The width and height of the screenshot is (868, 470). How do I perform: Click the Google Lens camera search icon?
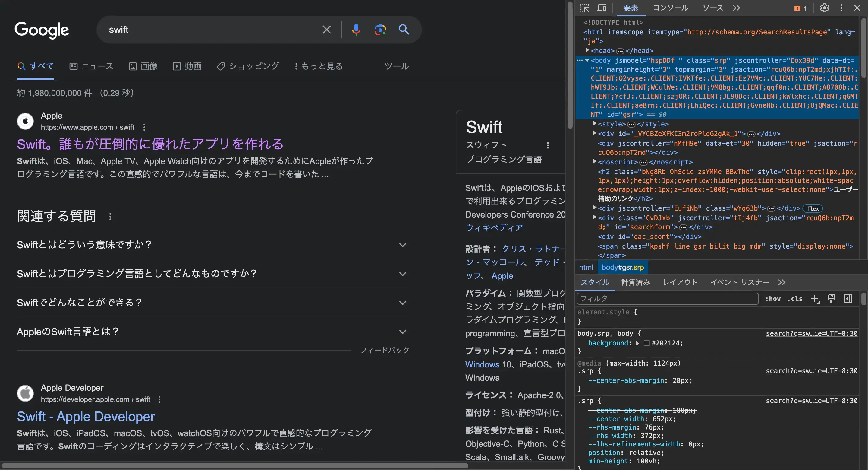379,29
